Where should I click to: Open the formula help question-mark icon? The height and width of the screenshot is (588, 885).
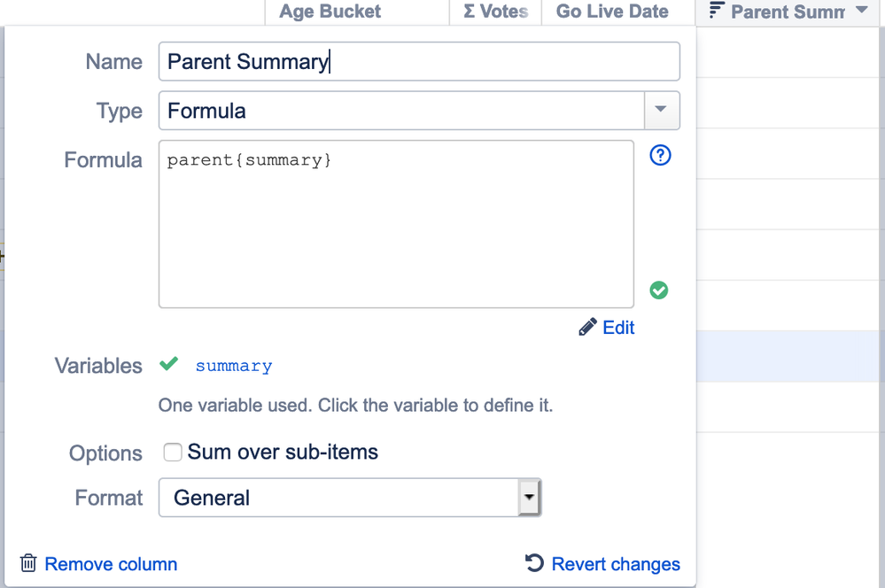click(x=660, y=155)
